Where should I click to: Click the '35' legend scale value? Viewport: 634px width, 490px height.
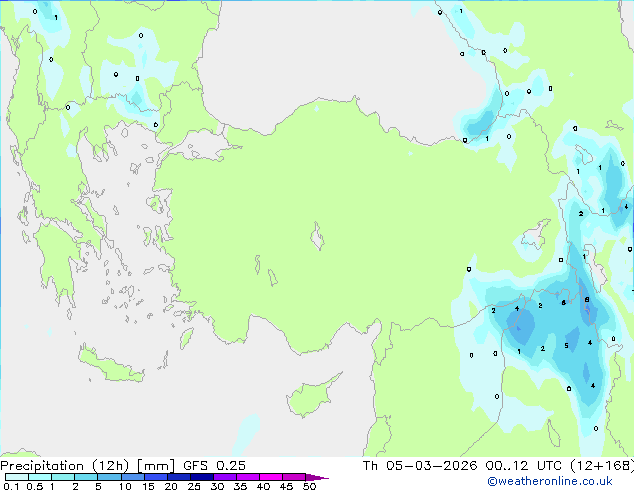click(x=240, y=486)
